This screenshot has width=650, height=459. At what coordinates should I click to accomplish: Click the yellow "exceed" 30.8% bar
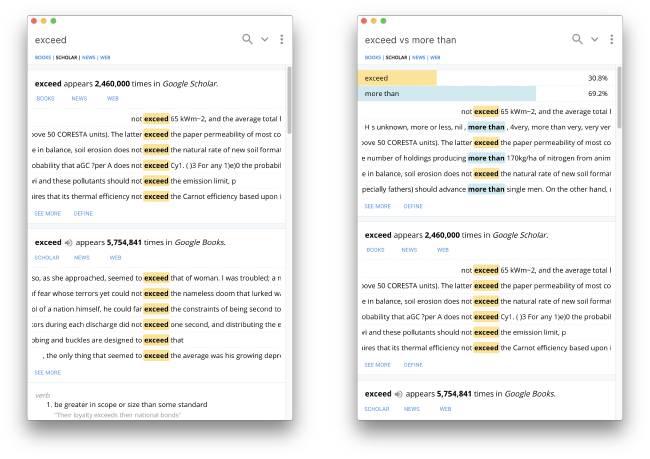point(397,77)
